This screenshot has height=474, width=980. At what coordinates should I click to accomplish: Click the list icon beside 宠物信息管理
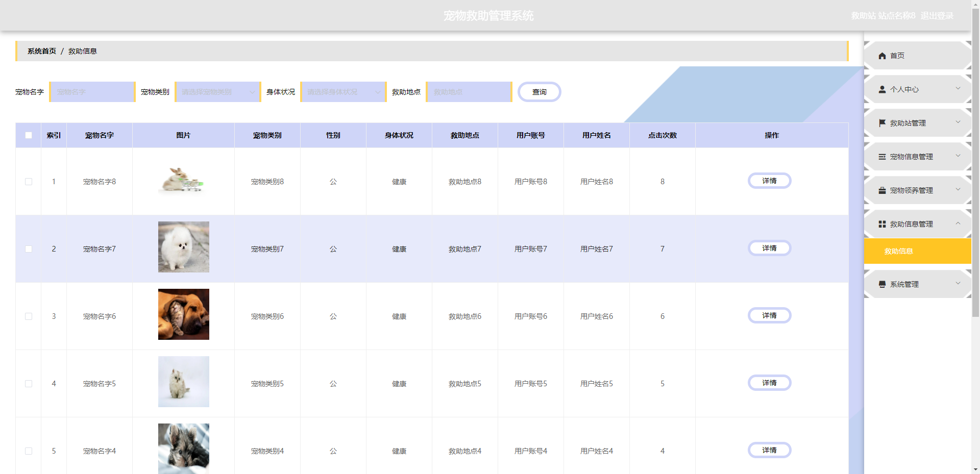point(882,156)
